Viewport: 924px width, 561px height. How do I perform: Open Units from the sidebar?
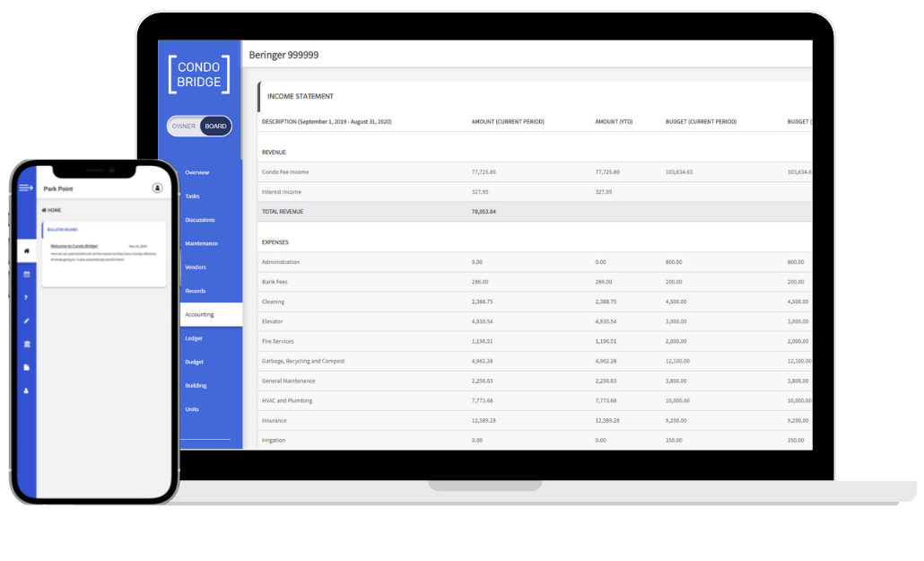pos(192,409)
